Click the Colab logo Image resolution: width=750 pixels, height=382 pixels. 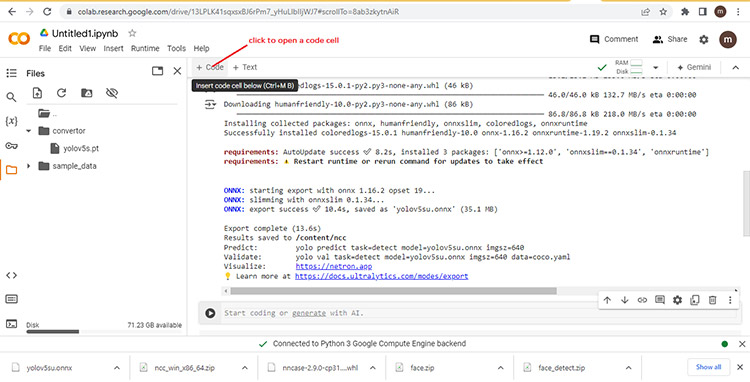coord(19,39)
